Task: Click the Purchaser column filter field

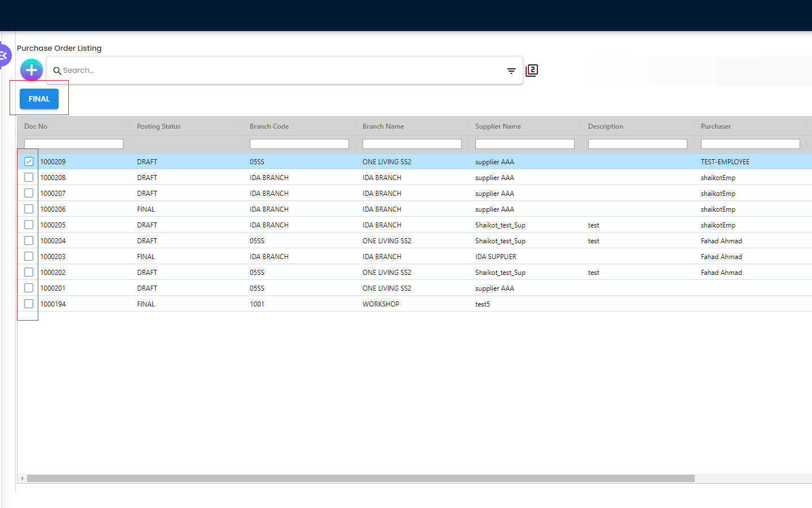Action: 750,144
